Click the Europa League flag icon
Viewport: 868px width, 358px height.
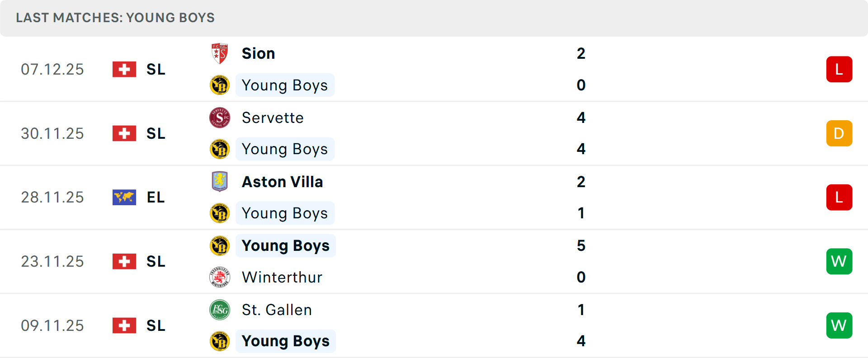pos(124,197)
